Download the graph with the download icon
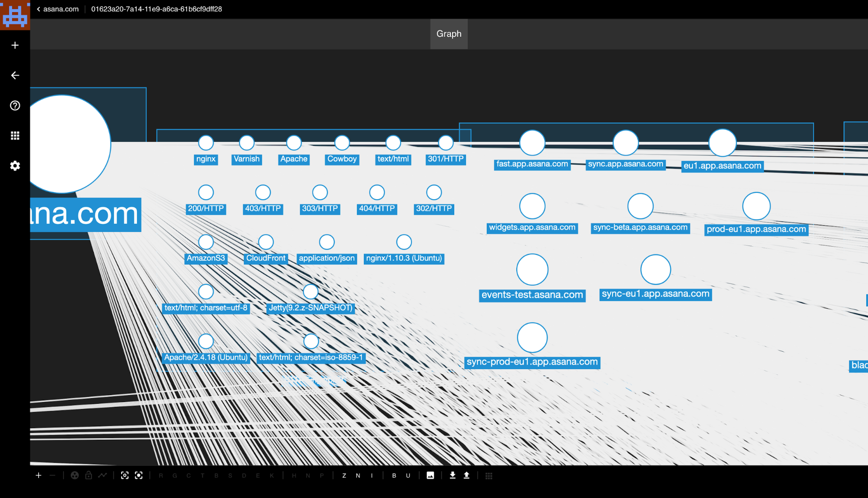 (452, 475)
